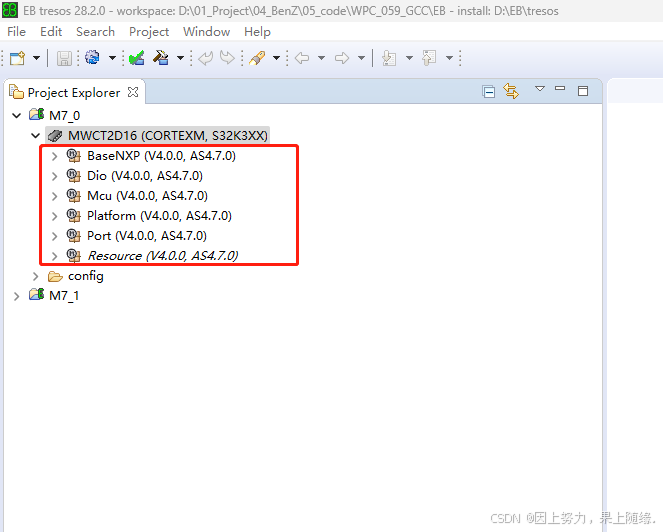The height and width of the screenshot is (532, 663).
Task: Click the Redo toolbar icon
Action: tap(227, 58)
